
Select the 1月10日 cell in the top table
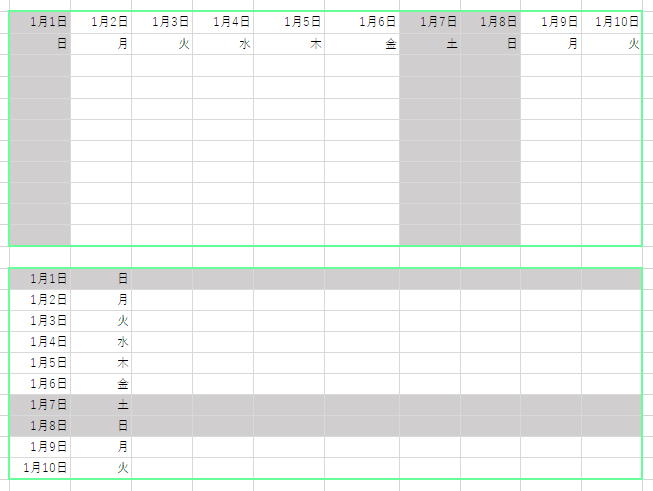611,22
